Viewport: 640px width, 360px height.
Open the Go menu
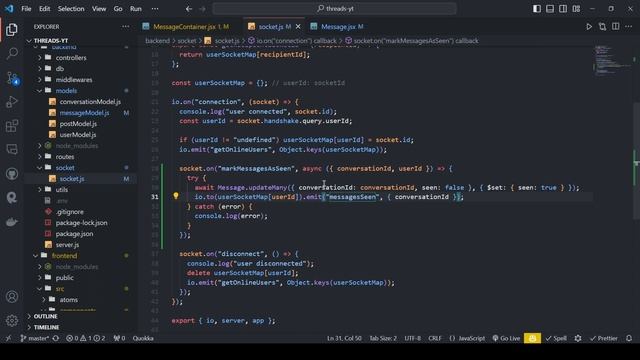(118, 9)
